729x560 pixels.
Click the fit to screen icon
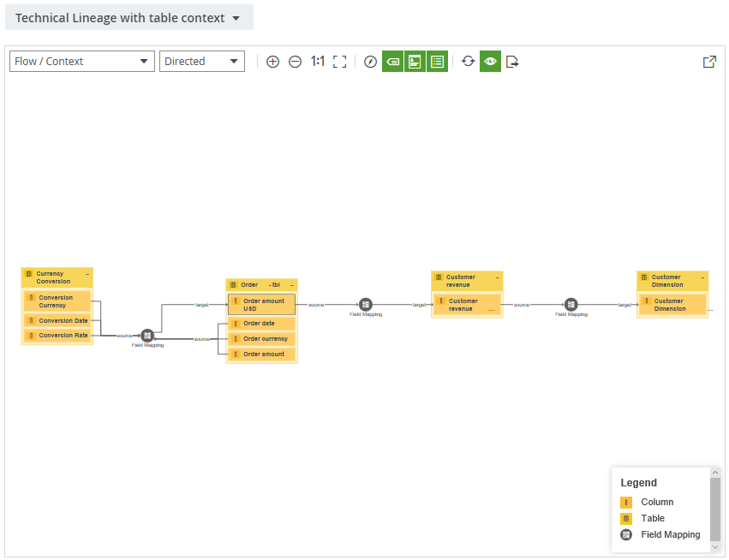[x=340, y=62]
